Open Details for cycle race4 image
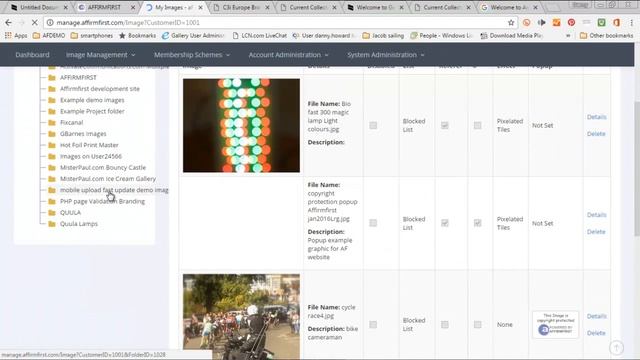Screen dimensions: 640x360 coord(596,316)
